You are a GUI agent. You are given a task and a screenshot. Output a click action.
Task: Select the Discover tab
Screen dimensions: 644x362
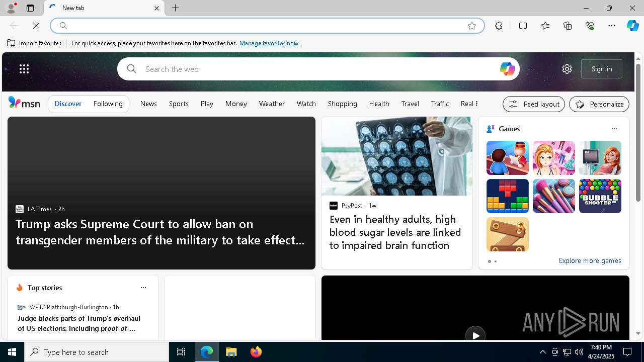tap(68, 104)
